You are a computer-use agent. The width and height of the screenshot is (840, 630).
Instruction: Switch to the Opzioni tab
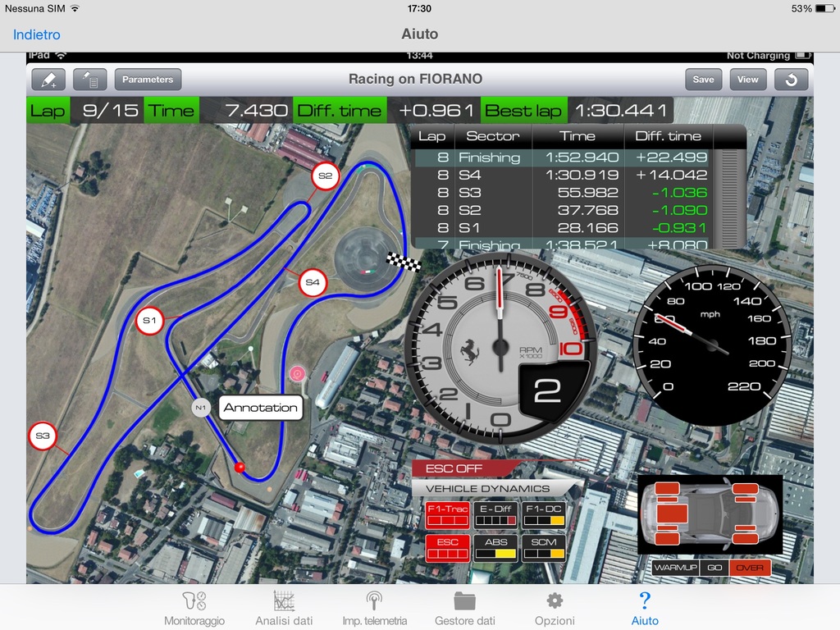(x=555, y=609)
